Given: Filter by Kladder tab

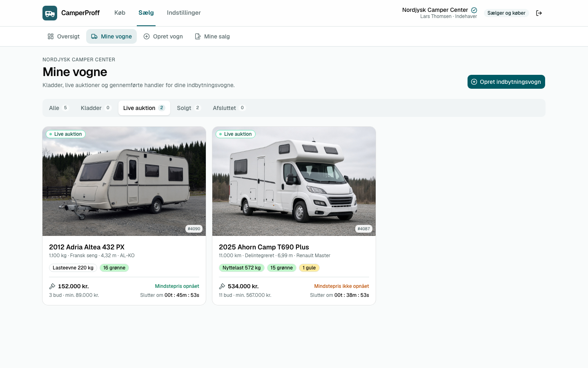Looking at the screenshot, I should point(96,108).
